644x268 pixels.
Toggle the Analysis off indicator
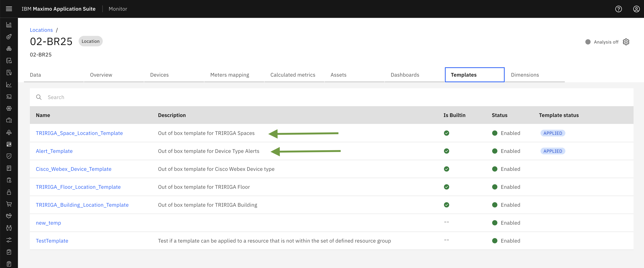(x=602, y=42)
